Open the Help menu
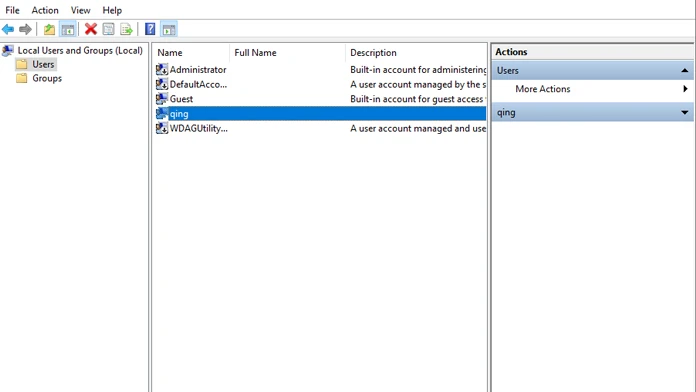696x392 pixels. click(112, 10)
